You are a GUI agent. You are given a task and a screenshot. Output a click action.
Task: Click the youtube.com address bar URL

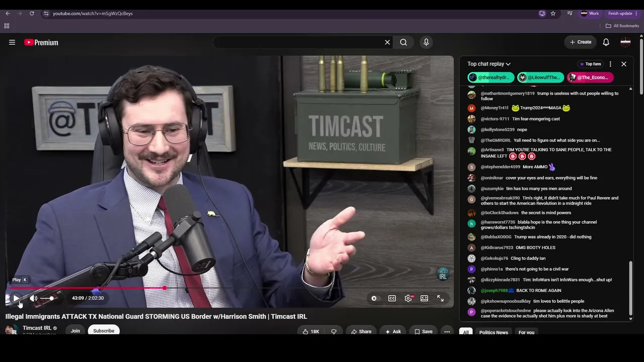[93, 14]
